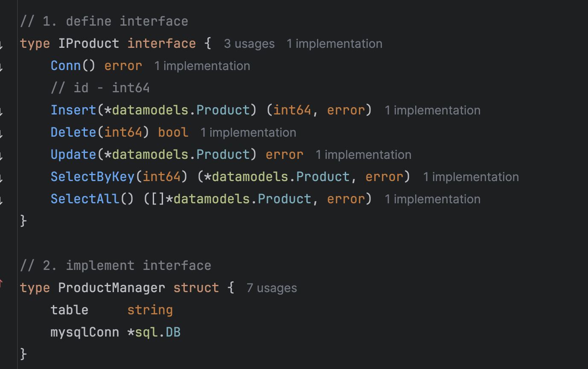Screen dimensions: 588x369
Task: Click the "type" keyword before ProductManager
Action: click(x=35, y=288)
